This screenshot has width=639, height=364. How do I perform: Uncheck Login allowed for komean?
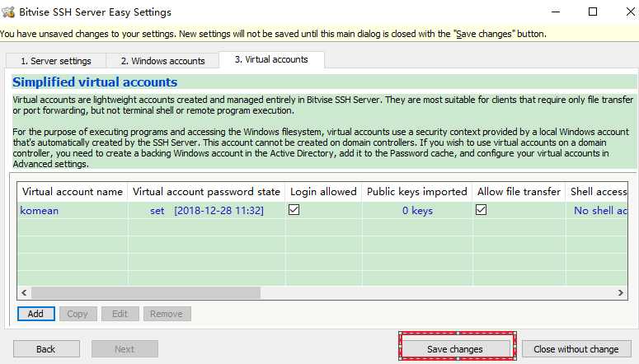(x=294, y=210)
